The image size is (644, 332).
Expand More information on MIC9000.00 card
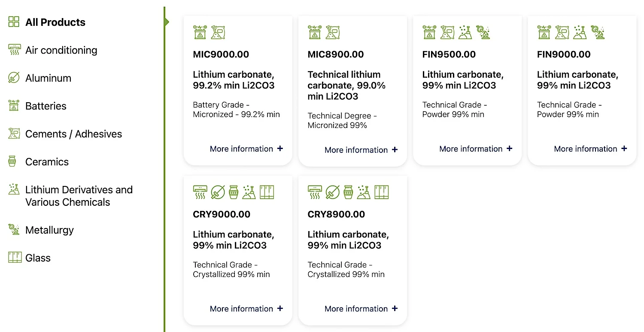click(x=246, y=149)
